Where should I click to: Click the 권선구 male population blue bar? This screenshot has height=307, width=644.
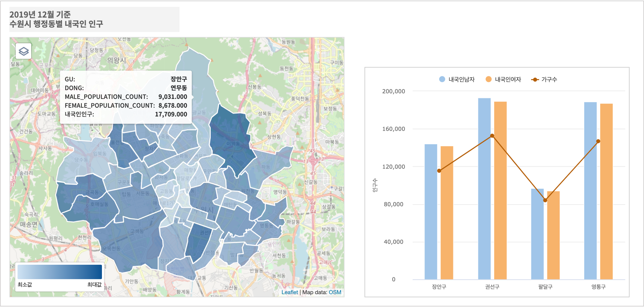(x=484, y=189)
